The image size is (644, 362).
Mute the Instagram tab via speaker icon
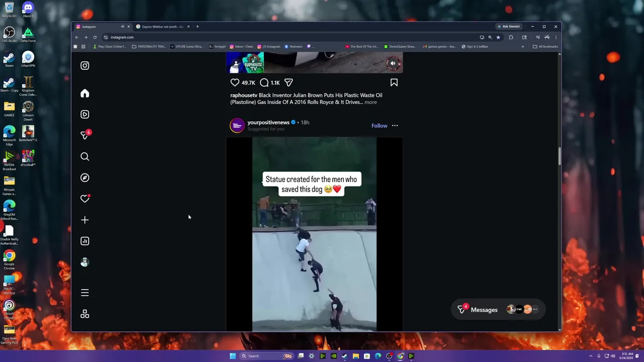(x=122, y=27)
